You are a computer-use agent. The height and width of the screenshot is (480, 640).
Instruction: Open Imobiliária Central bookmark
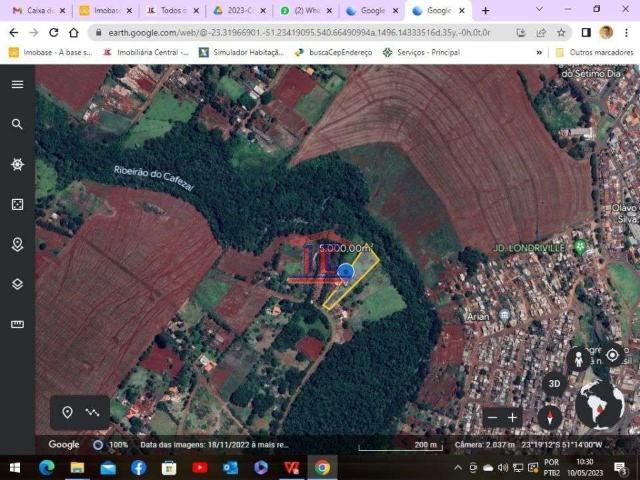[146, 52]
